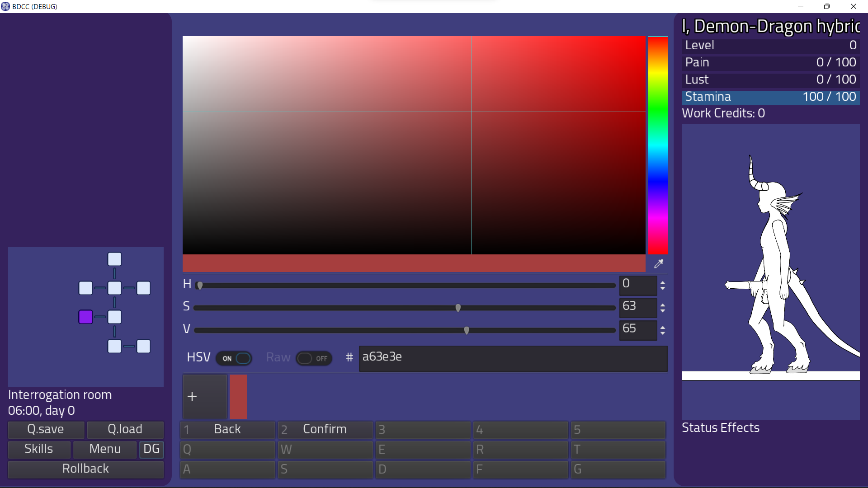Click the purple room square on minimap
This screenshot has width=868, height=488.
(85, 317)
